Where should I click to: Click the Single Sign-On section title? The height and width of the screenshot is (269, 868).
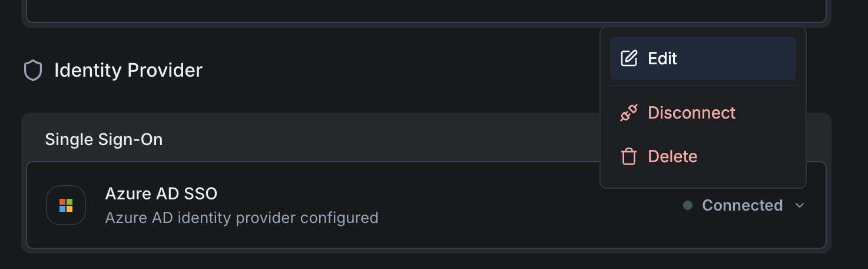104,140
